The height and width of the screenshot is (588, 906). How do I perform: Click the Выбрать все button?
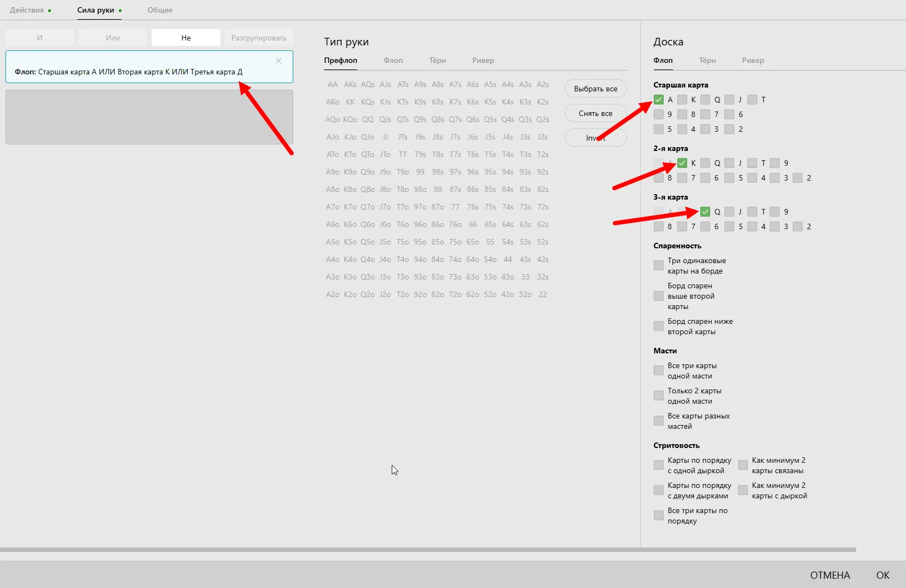point(595,89)
